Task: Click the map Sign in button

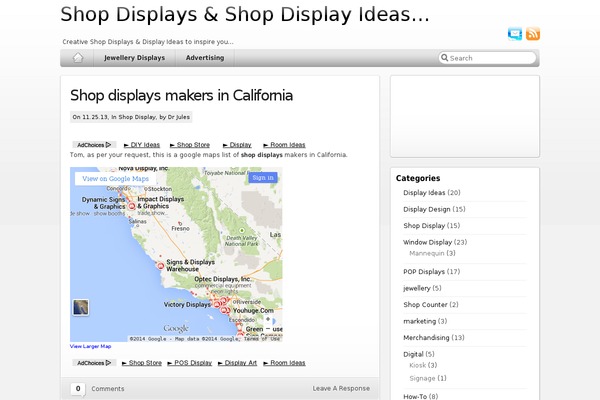Action: point(263,178)
